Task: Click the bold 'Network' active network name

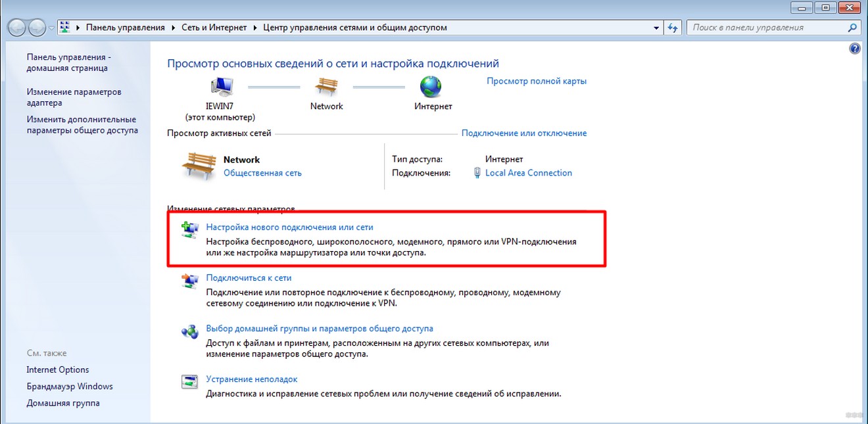Action: tap(241, 160)
